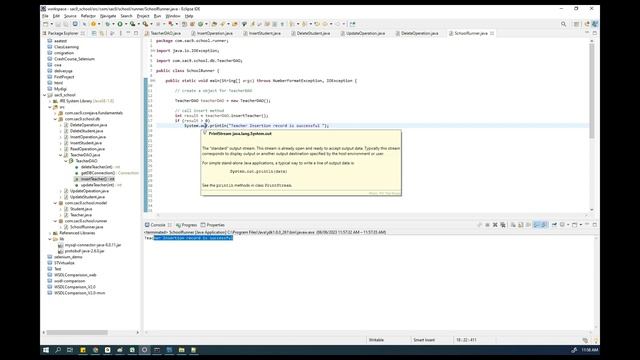The image size is (640, 360).
Task: Click the taskbar clock showing 11:58 AM
Action: 590,350
